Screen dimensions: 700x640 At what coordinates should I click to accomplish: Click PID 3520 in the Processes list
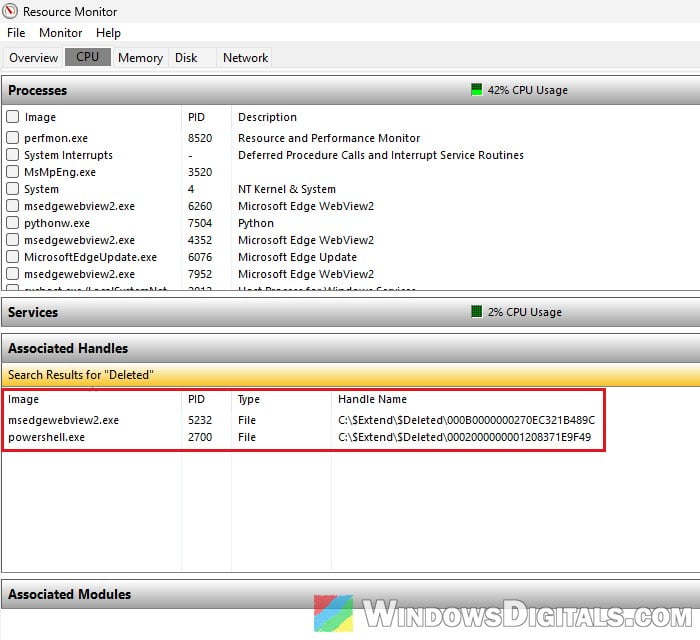(x=200, y=172)
